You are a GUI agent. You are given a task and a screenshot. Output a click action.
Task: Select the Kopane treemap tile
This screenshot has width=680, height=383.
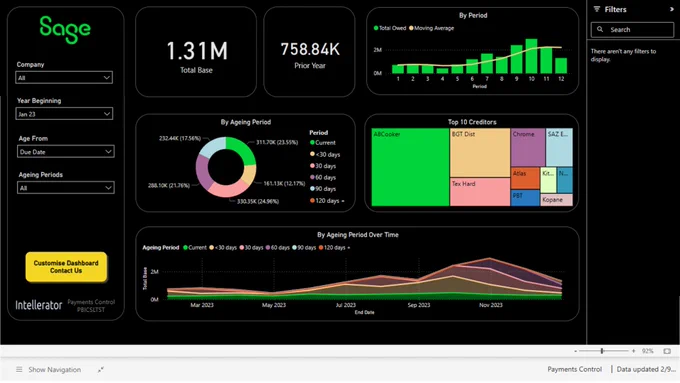point(556,200)
